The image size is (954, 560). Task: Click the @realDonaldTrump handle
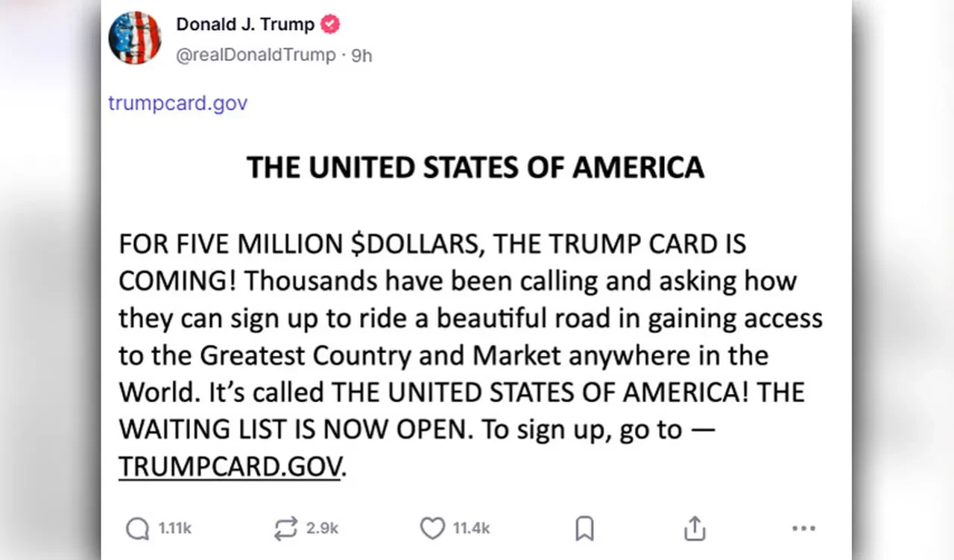(256, 55)
